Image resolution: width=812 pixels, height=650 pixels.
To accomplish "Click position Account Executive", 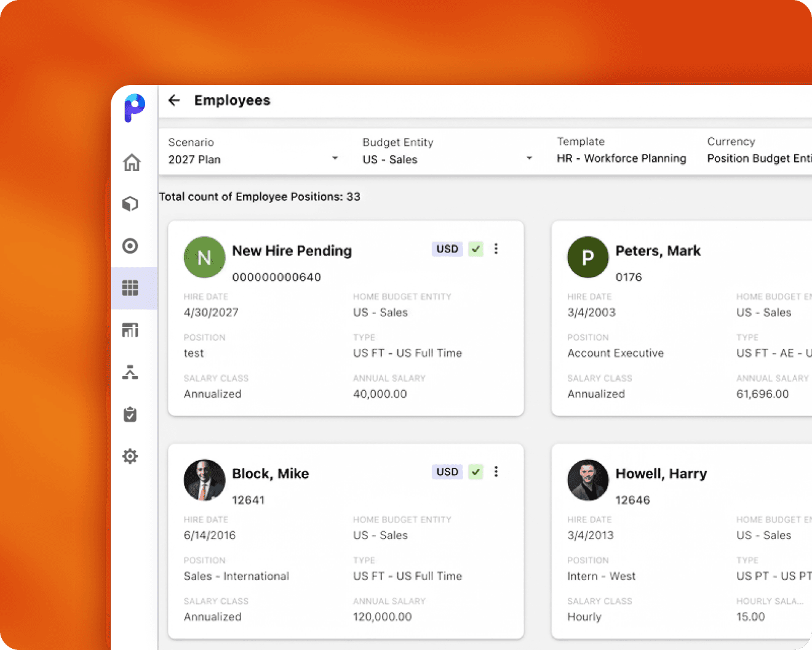I will (615, 353).
